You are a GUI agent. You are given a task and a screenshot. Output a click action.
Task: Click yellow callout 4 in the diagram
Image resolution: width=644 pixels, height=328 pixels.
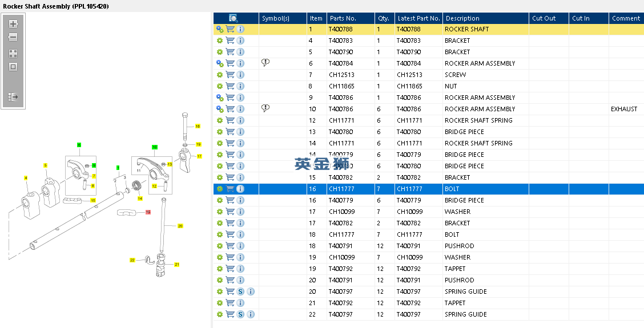coord(26,178)
